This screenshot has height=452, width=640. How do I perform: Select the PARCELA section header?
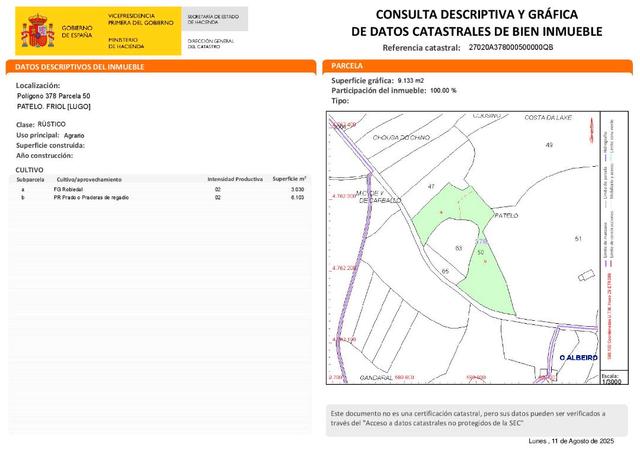coord(349,66)
